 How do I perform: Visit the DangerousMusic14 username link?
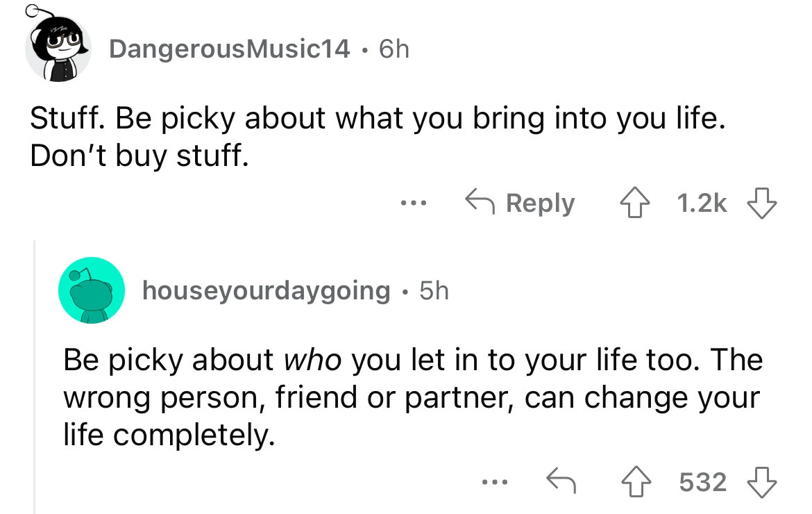[x=229, y=49]
